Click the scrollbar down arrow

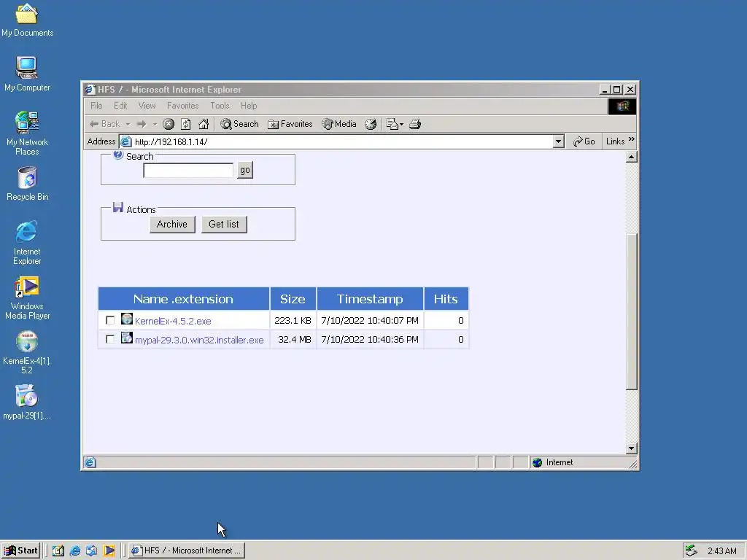pos(631,448)
